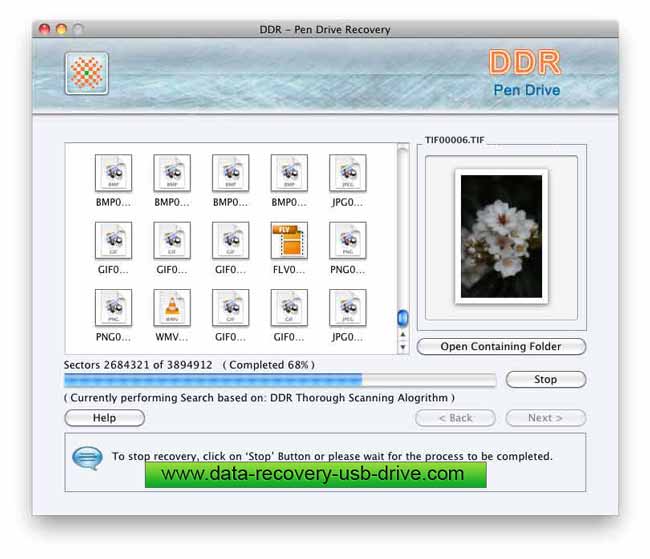The image size is (650, 559).
Task: Click the flower preview of TIF00006.TIF
Action: pyautogui.click(x=501, y=236)
